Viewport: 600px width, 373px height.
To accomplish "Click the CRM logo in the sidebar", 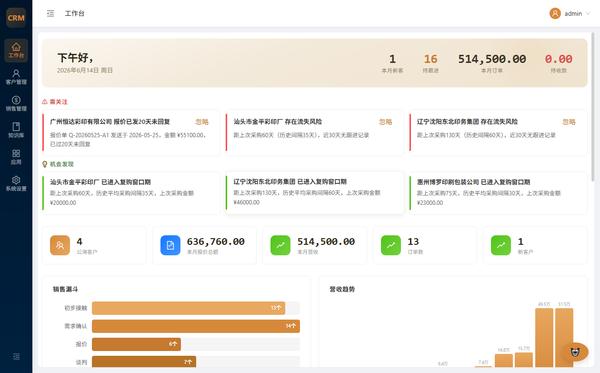I will coord(16,18).
